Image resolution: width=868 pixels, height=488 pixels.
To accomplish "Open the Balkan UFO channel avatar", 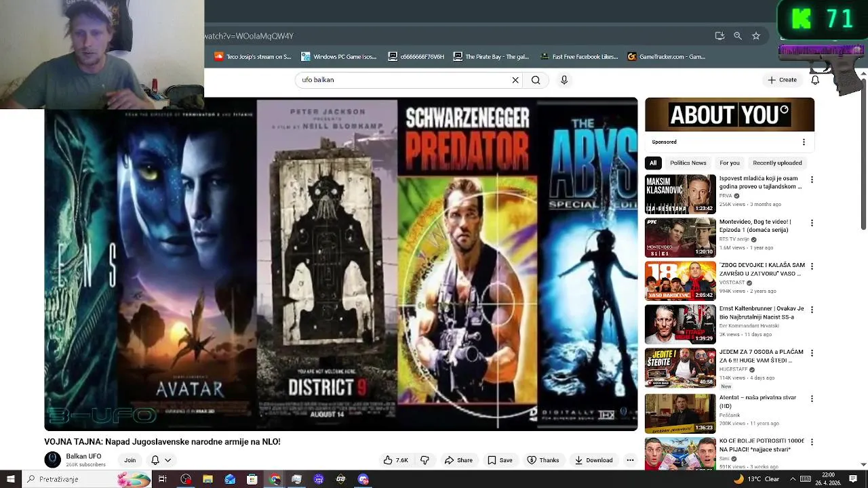I will 53,460.
